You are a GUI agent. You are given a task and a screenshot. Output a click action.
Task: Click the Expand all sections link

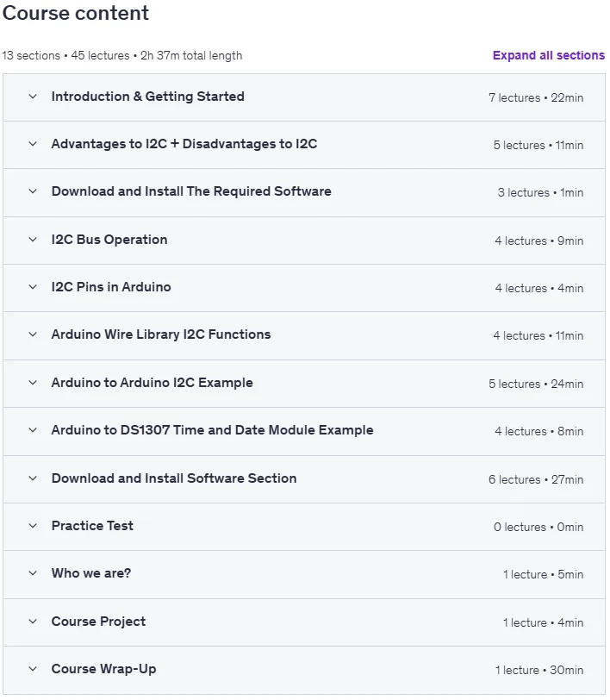click(549, 55)
